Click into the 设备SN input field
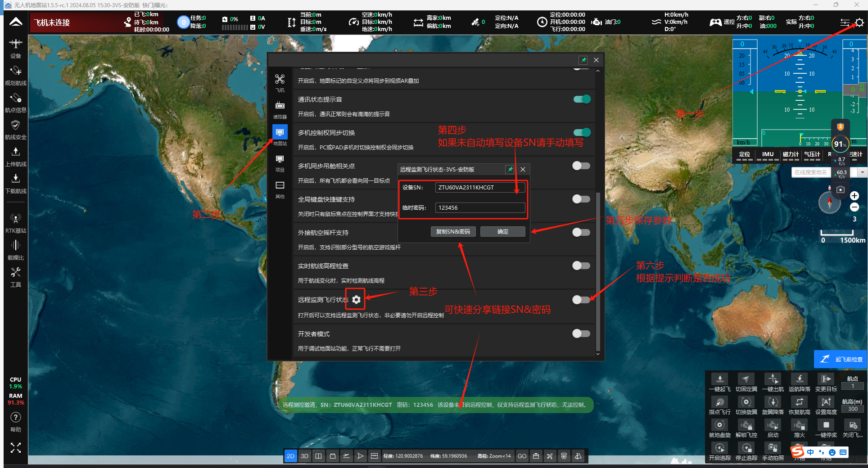Image resolution: width=868 pixels, height=468 pixels. pyautogui.click(x=479, y=187)
